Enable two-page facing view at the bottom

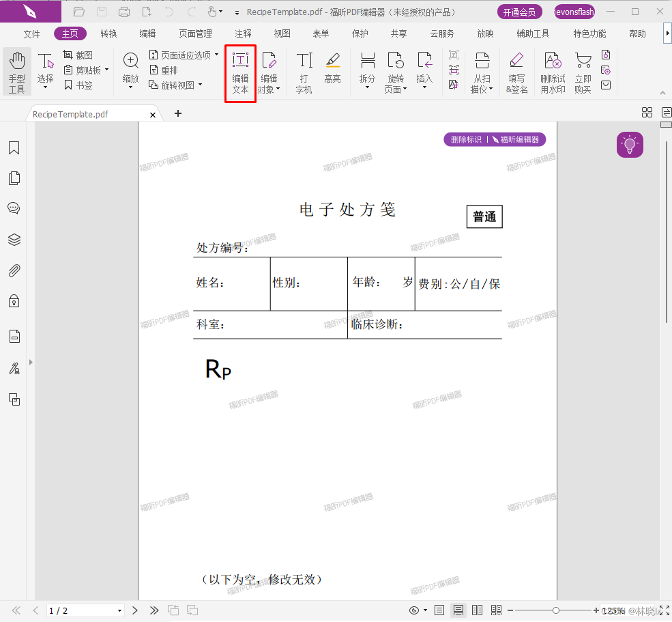[x=478, y=610]
